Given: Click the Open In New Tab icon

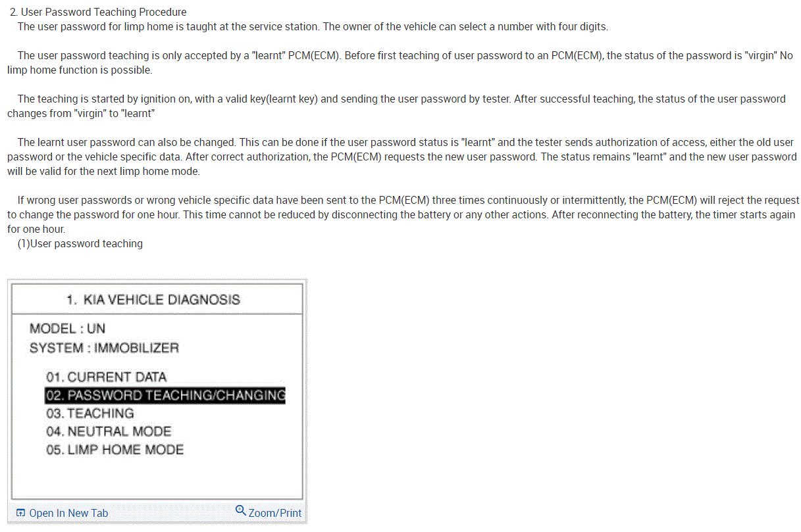Looking at the screenshot, I should click(21, 513).
